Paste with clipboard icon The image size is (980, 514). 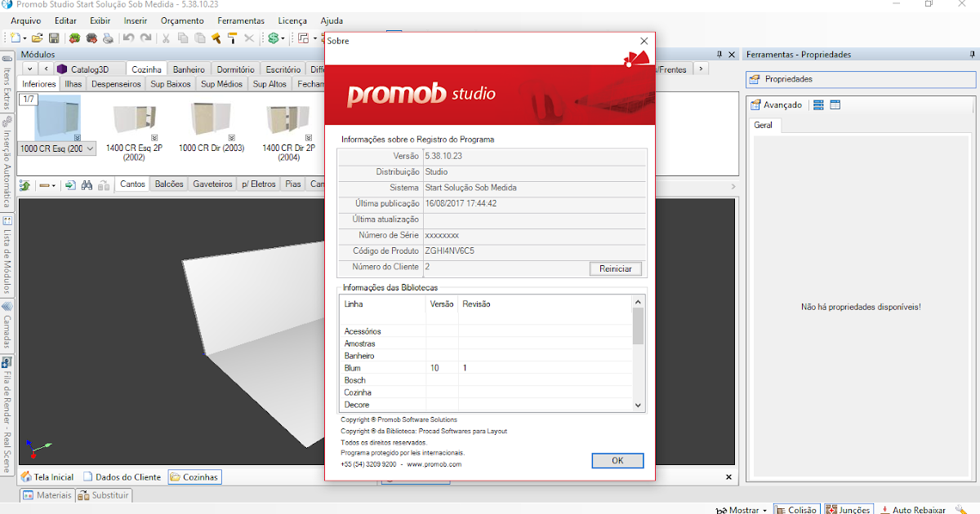point(200,38)
